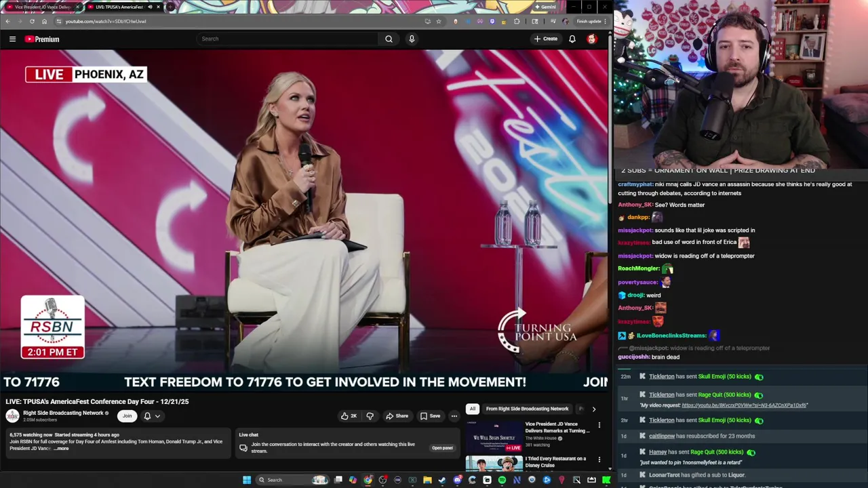This screenshot has width=868, height=488.
Task: Open the Gemini button in the title bar
Action: coord(545,7)
